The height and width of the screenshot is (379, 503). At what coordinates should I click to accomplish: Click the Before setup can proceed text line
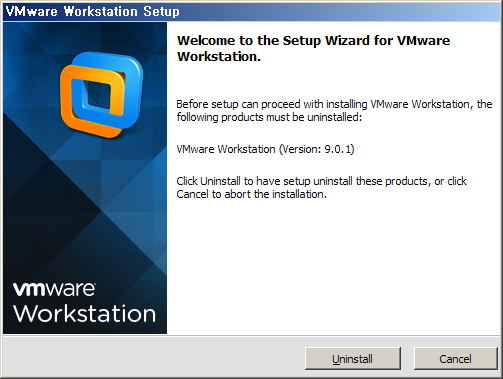pos(334,104)
